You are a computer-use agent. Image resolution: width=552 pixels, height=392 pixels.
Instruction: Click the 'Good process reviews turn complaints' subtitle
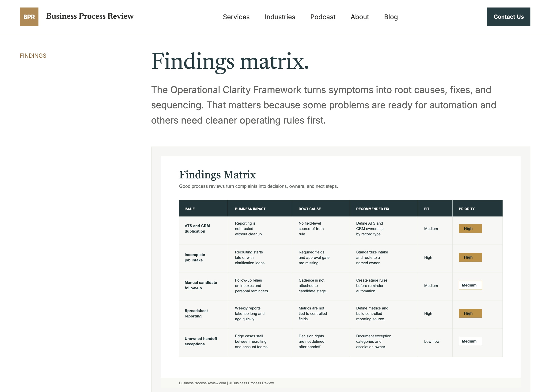click(258, 186)
